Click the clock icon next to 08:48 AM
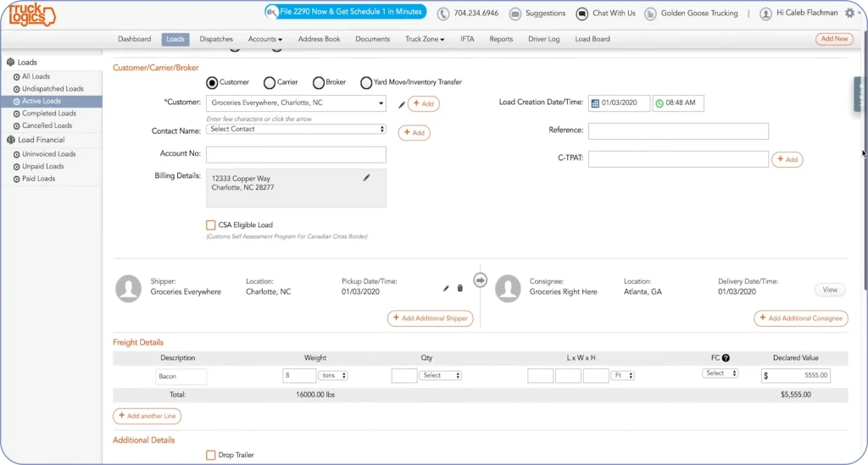The height and width of the screenshot is (465, 868). point(659,103)
